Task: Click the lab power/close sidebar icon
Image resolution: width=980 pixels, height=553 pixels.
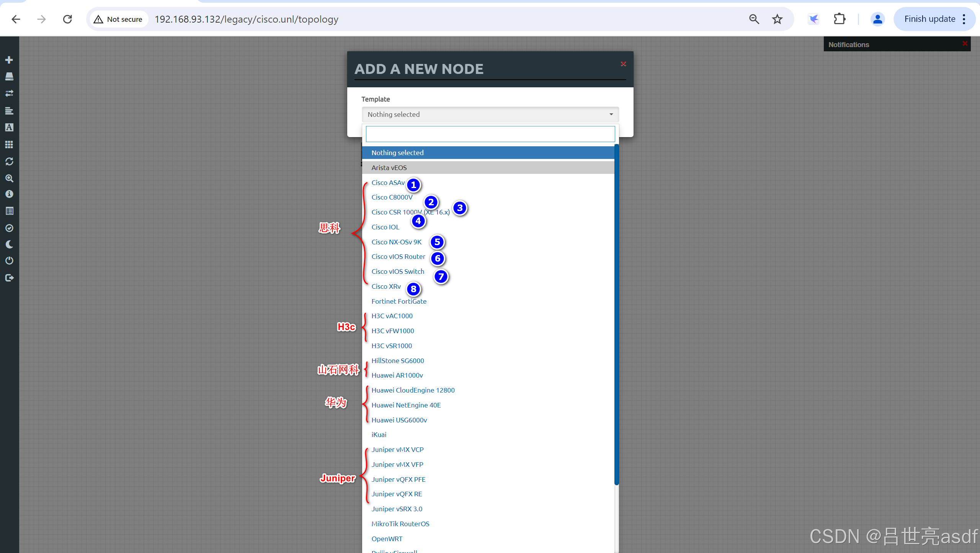Action: [x=9, y=261]
